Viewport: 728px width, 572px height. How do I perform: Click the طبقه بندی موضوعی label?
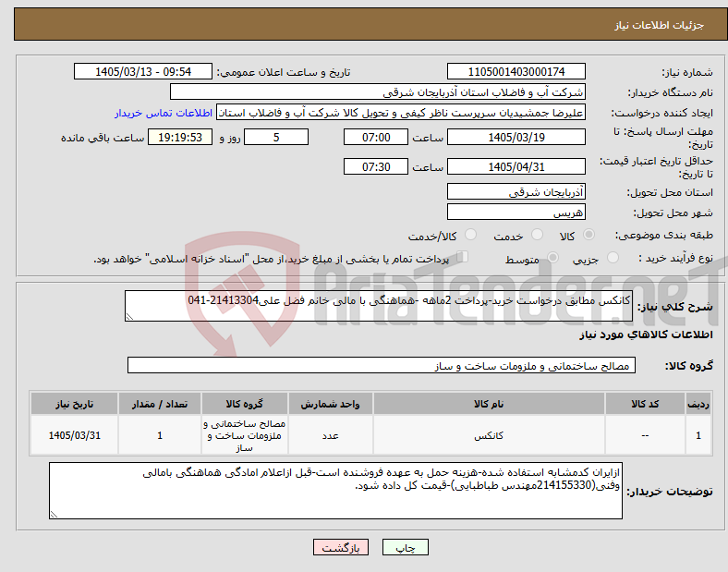[x=663, y=235]
